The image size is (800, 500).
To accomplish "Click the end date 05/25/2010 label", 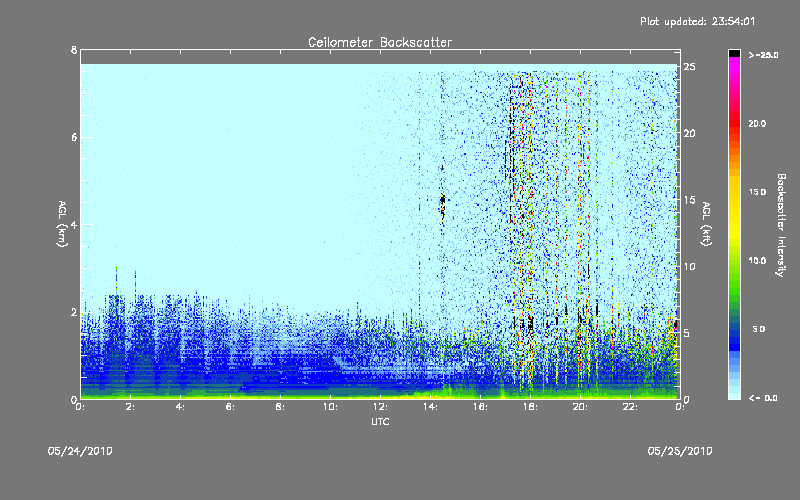I will [680, 451].
